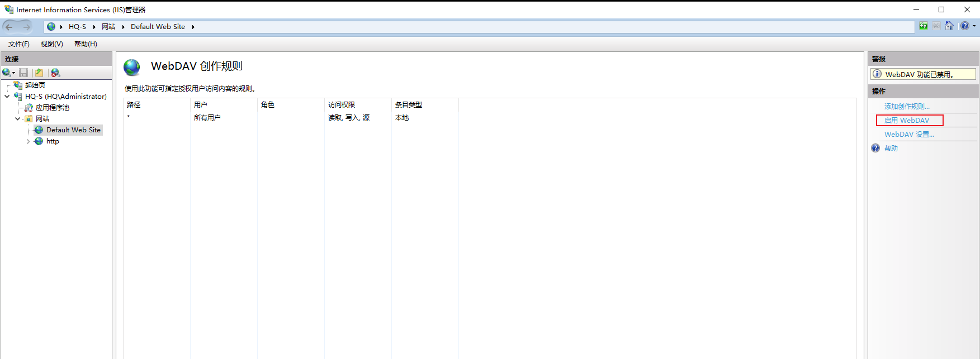Sort by the 访问权限 column header
Viewport: 980px width, 359px height.
point(358,105)
